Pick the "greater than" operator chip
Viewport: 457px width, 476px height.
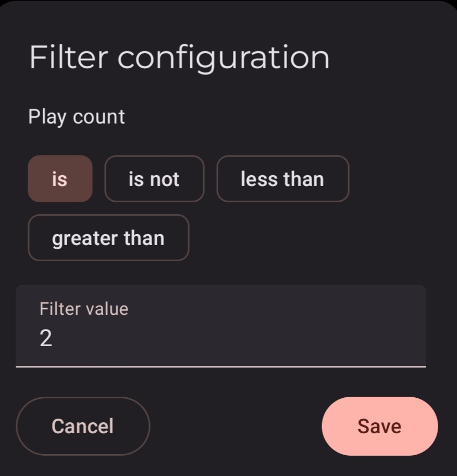pos(108,238)
